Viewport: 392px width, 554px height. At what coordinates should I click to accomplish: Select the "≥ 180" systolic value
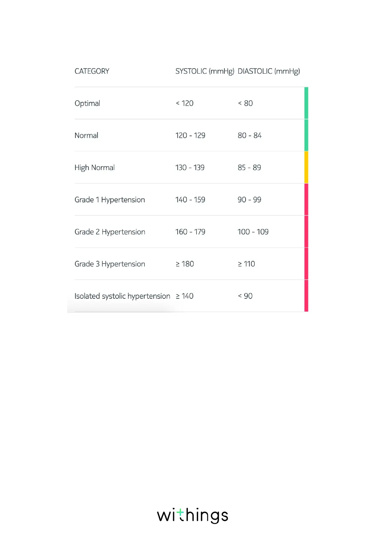[185, 264]
